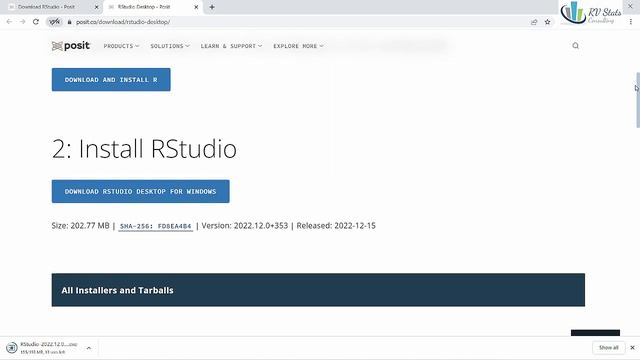
Task: Open the SHA-256: FD8EA4B4 link
Action: tap(156, 226)
